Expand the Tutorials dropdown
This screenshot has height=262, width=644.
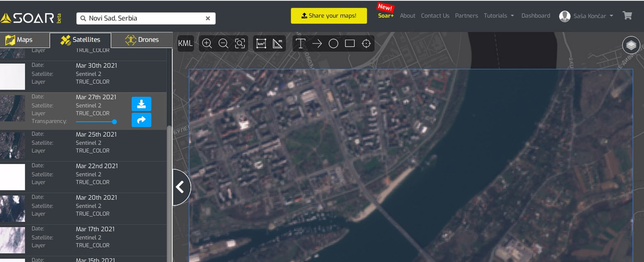pos(499,16)
